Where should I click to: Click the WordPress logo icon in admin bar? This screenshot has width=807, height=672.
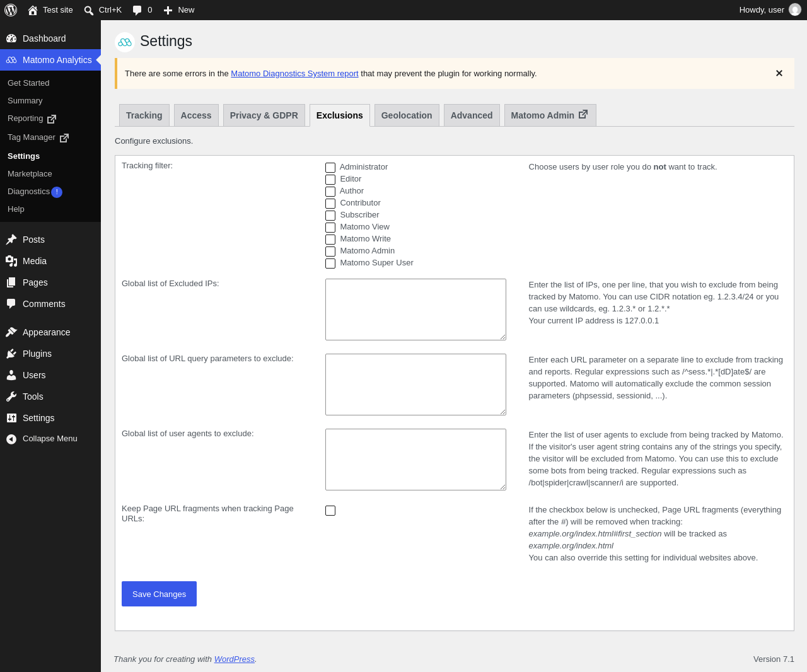[11, 10]
